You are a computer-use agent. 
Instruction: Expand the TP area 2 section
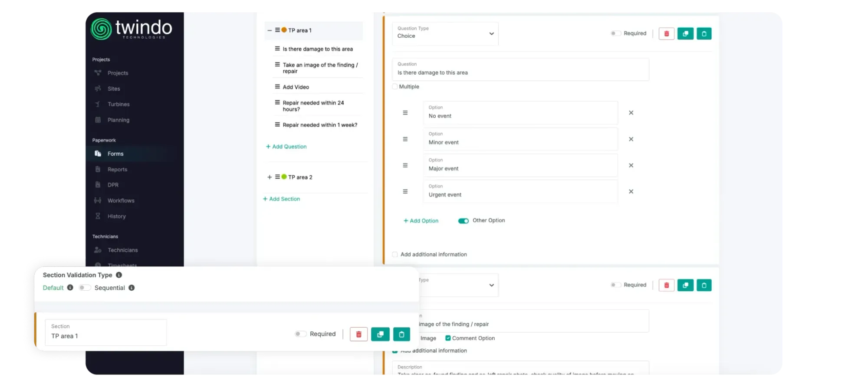270,177
